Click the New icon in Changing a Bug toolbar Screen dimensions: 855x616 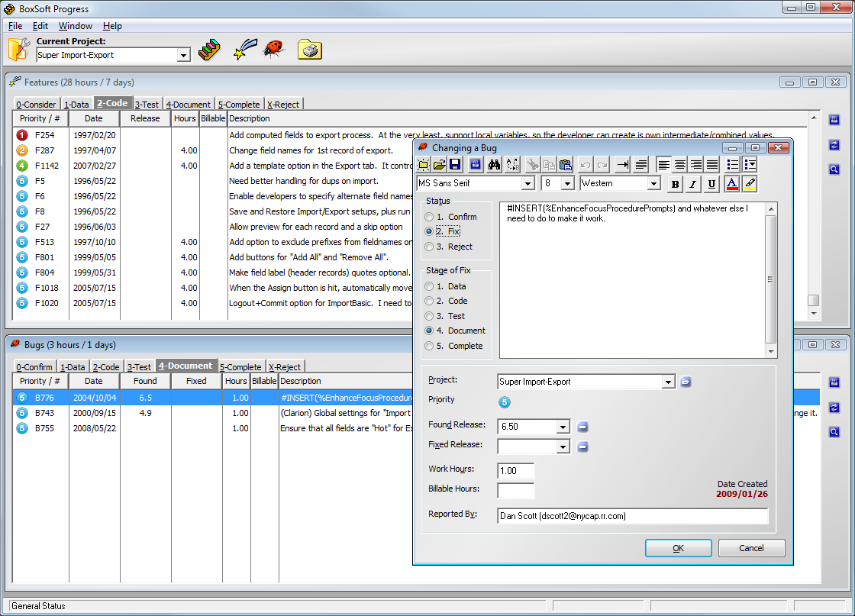[x=423, y=165]
